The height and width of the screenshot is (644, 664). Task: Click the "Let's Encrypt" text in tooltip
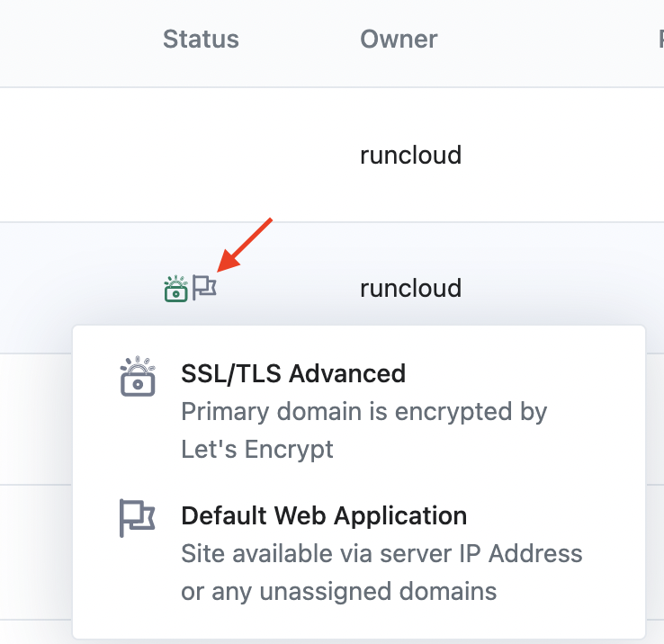[257, 448]
